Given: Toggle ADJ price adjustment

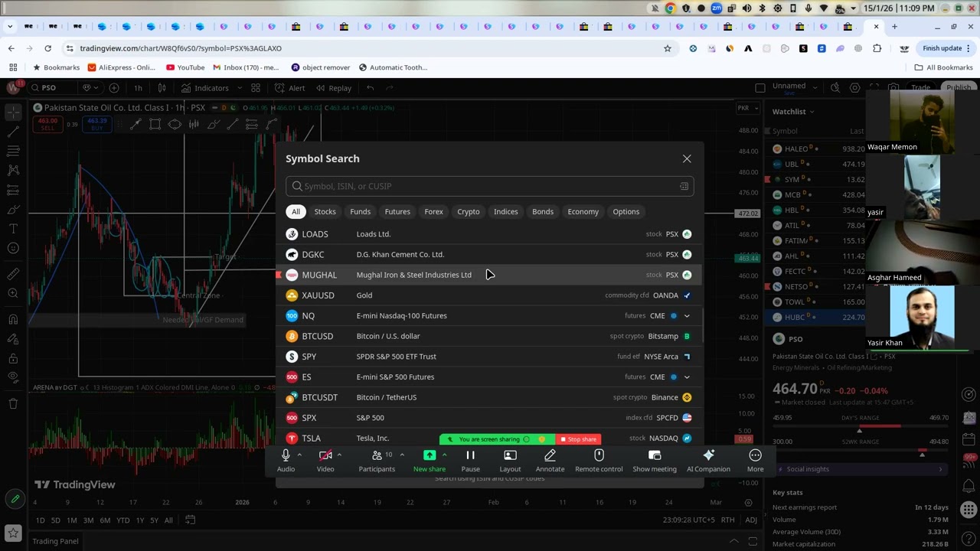Looking at the screenshot, I should (751, 520).
